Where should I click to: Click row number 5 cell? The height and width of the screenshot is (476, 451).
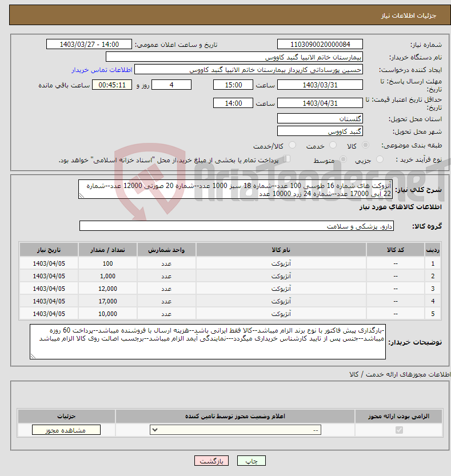coord(433,314)
